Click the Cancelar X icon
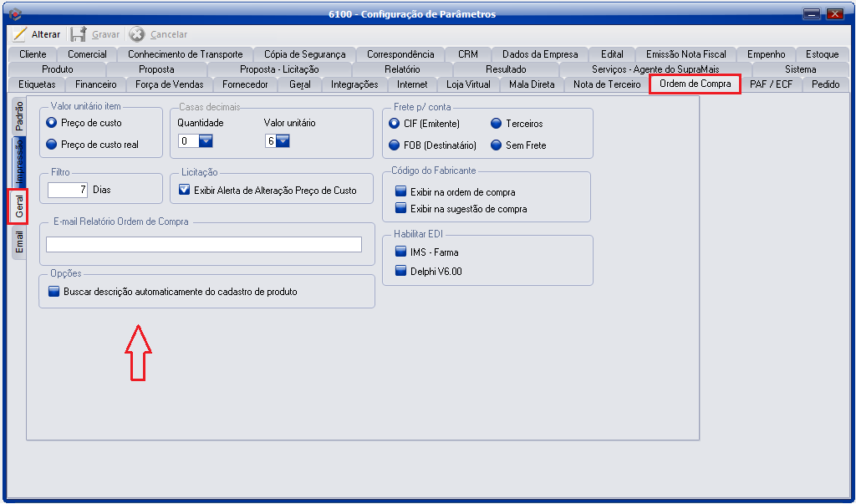The width and height of the screenshot is (856, 504). [136, 34]
